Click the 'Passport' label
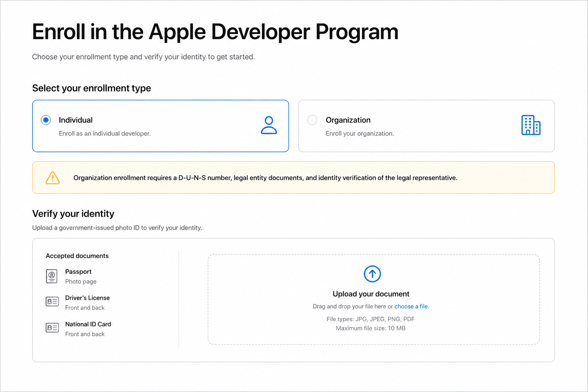 [x=78, y=272]
